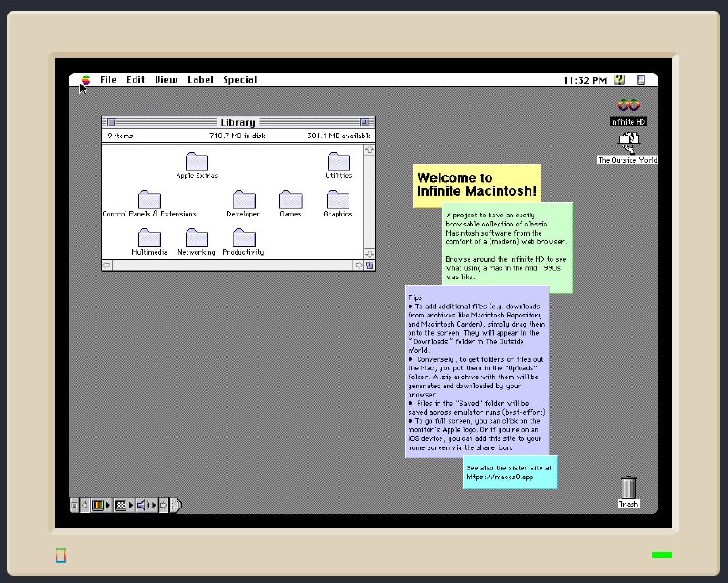Open the Edit menu
The image size is (728, 583).
pyautogui.click(x=136, y=80)
